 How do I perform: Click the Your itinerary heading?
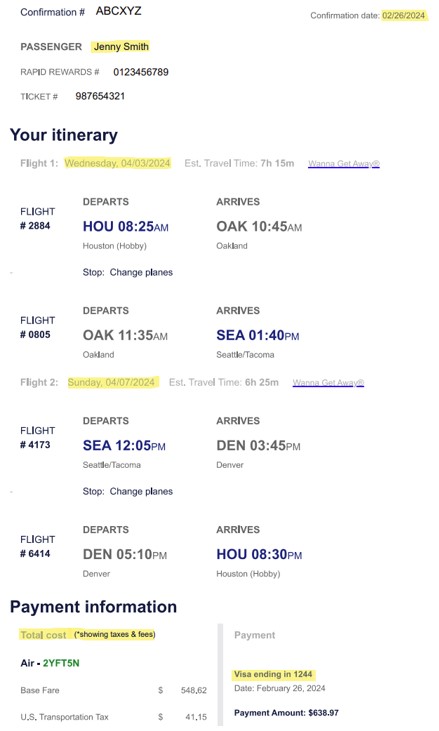click(64, 135)
